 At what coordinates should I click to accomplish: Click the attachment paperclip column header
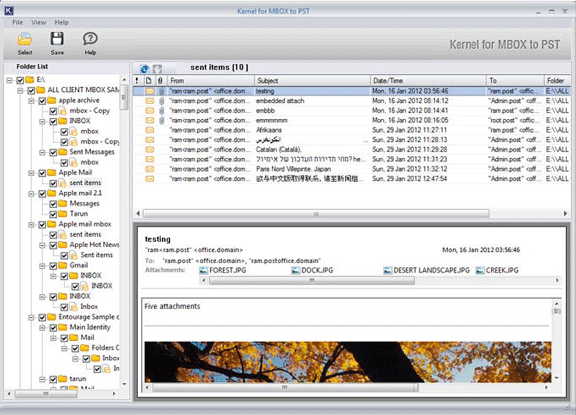[160, 80]
